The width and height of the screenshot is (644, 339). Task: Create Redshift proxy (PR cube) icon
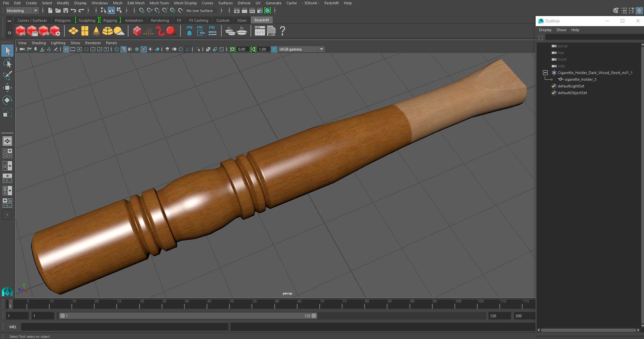[190, 31]
